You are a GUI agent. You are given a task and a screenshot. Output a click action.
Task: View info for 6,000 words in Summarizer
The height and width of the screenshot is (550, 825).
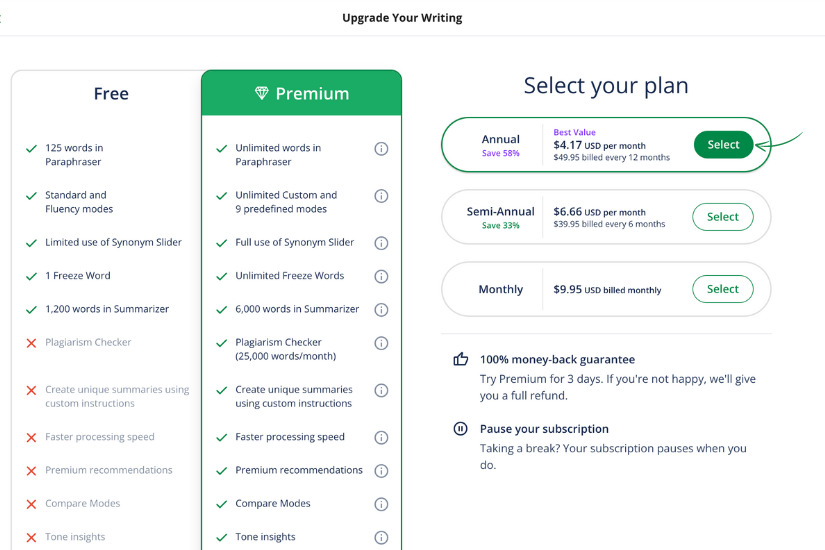[381, 309]
